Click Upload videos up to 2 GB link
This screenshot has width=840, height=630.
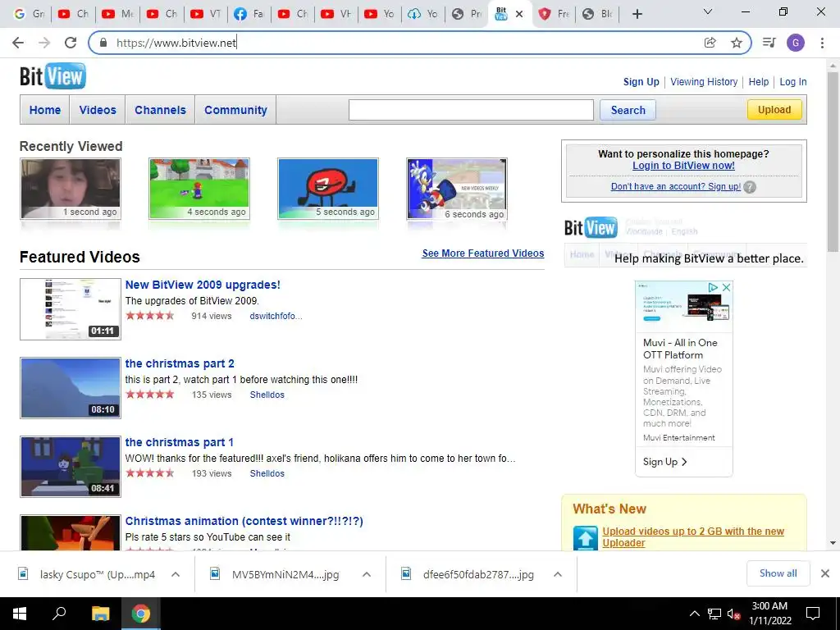(x=692, y=536)
